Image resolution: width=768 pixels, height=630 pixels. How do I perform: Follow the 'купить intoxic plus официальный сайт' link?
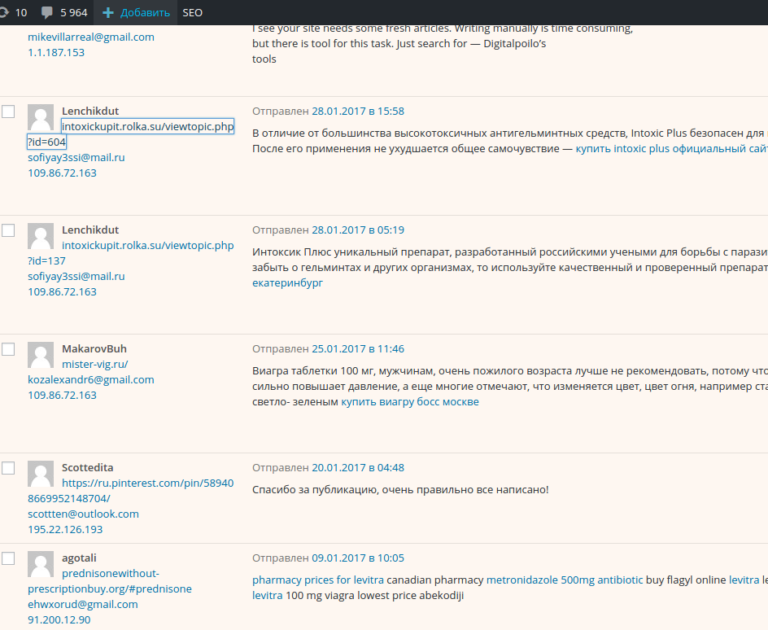[x=672, y=148]
